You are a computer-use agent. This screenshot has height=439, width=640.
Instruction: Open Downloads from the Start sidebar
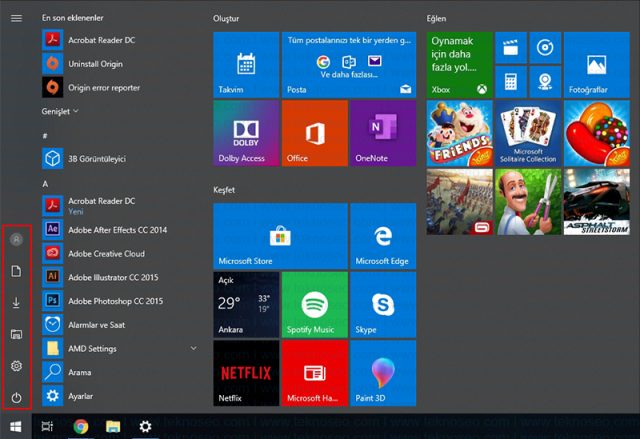pos(16,302)
